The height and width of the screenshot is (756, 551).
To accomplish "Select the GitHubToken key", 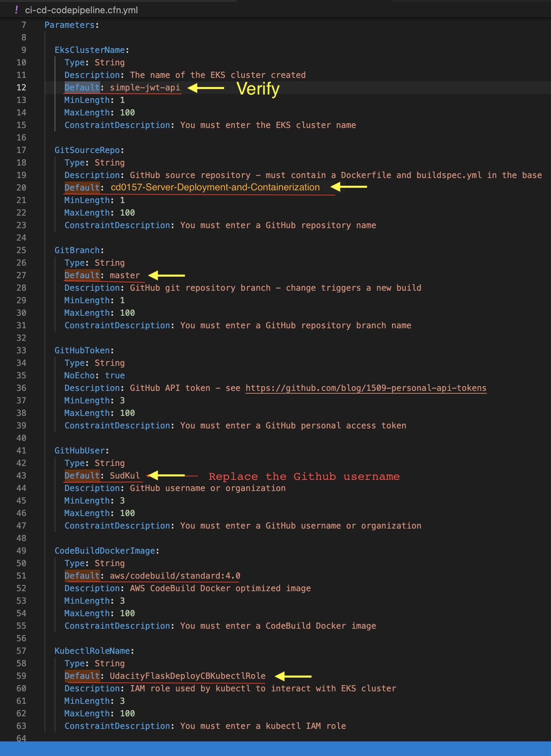I will [82, 351].
